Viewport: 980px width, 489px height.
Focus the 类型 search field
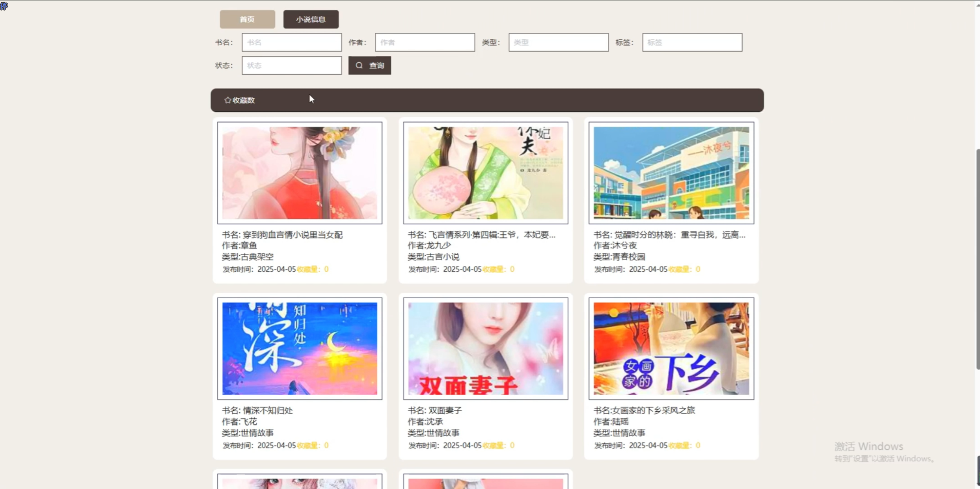559,43
